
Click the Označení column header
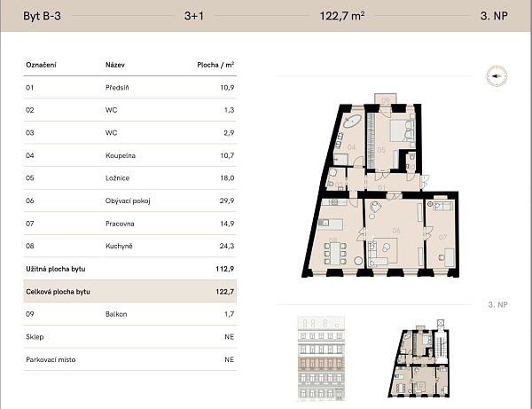pos(43,66)
